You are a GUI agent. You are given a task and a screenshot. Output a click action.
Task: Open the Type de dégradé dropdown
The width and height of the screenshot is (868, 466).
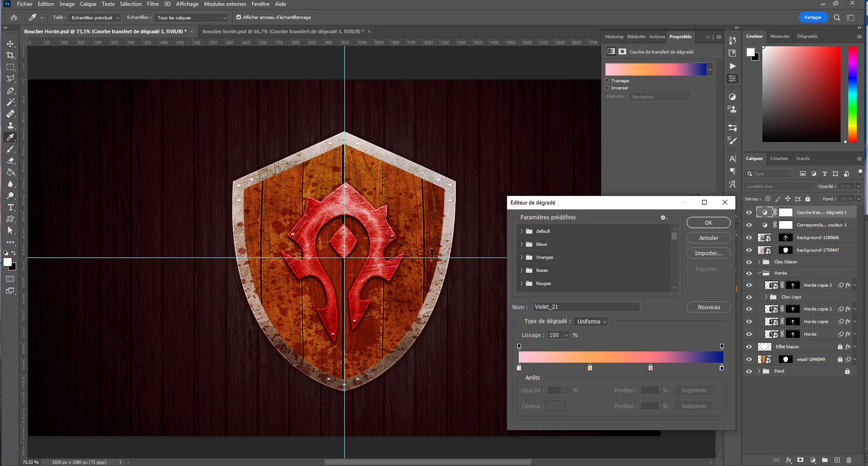(591, 322)
